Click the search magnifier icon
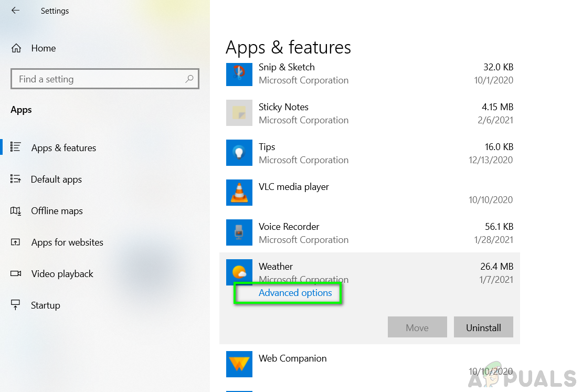The width and height of the screenshot is (582, 392). coord(189,79)
